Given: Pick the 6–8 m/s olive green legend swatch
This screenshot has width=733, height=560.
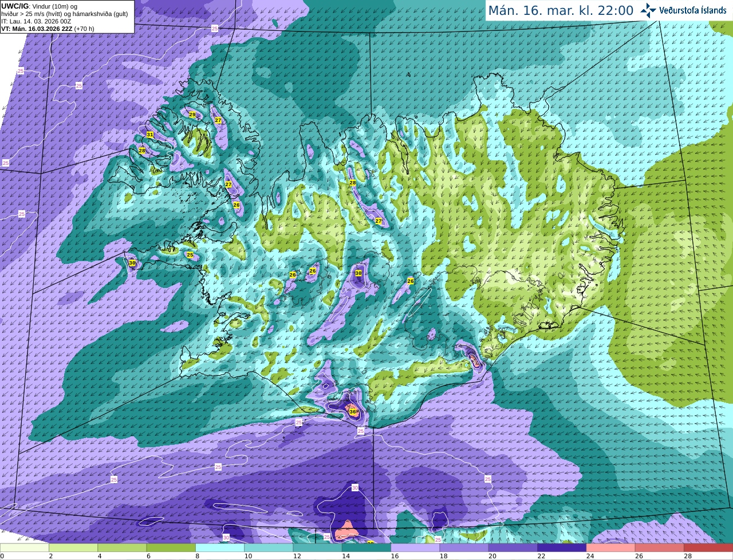Looking at the screenshot, I should (x=171, y=547).
